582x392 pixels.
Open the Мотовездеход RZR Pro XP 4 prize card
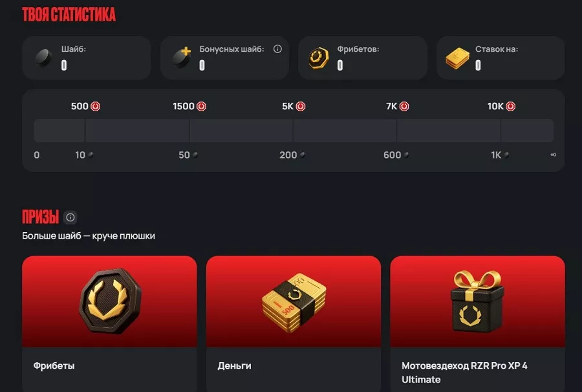[x=478, y=323]
